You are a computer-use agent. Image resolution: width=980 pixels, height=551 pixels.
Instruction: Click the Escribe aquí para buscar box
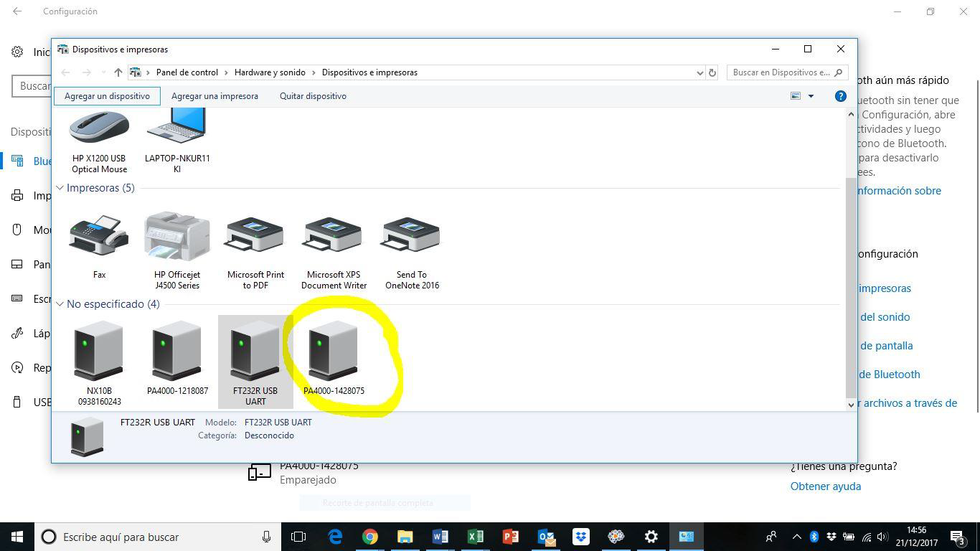(x=158, y=537)
